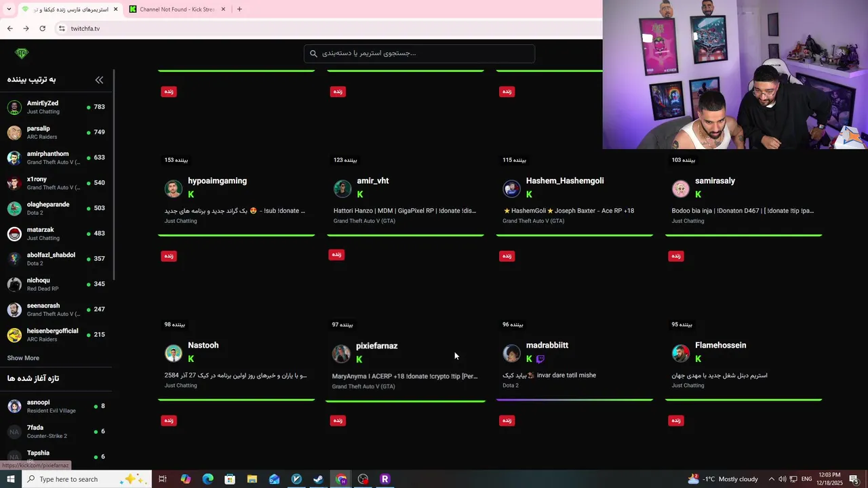Select olagheparande Dota 2 sidebar entry
The height and width of the screenshot is (488, 868).
click(x=56, y=208)
